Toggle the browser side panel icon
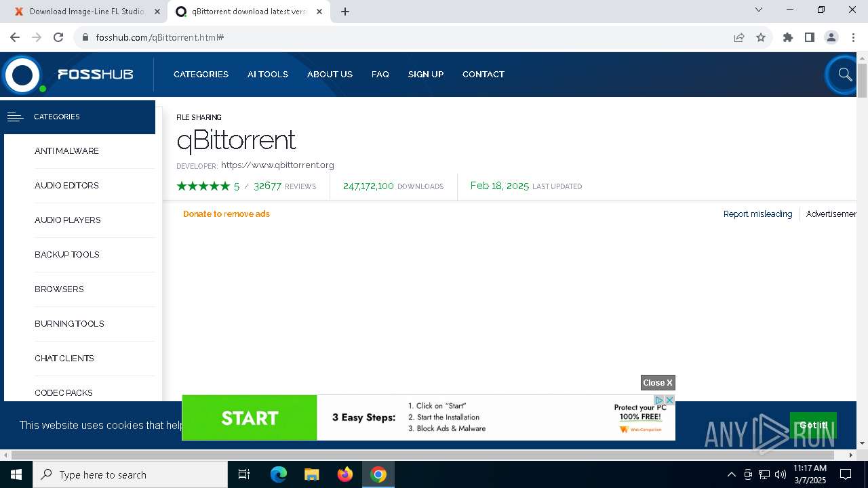Image resolution: width=868 pixels, height=488 pixels. [810, 37]
